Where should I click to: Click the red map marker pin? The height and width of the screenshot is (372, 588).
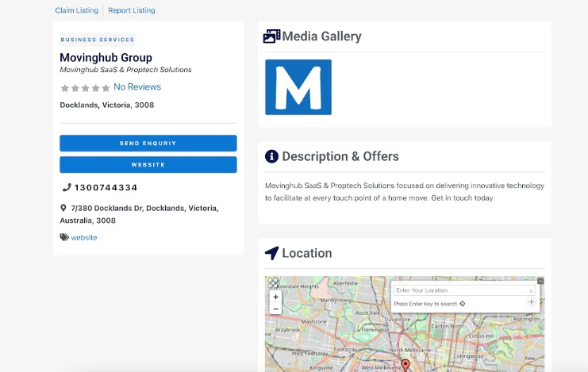(405, 365)
